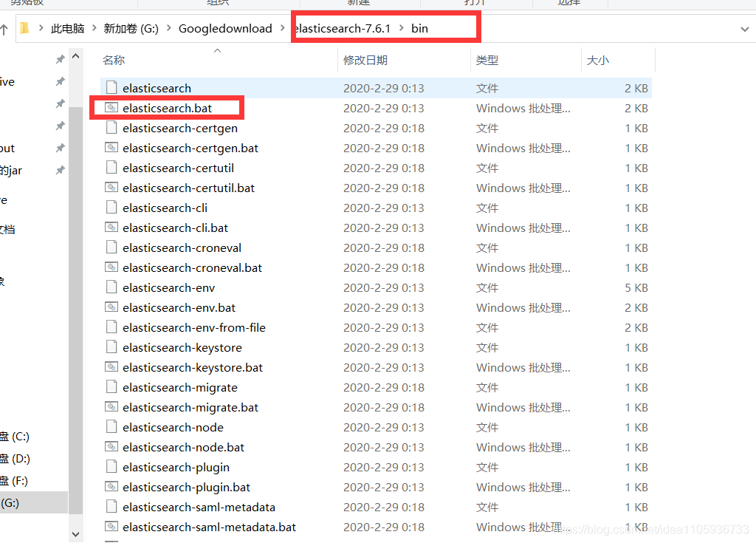
Task: Click the 5 KB size of elasticsearch-env
Action: (636, 287)
